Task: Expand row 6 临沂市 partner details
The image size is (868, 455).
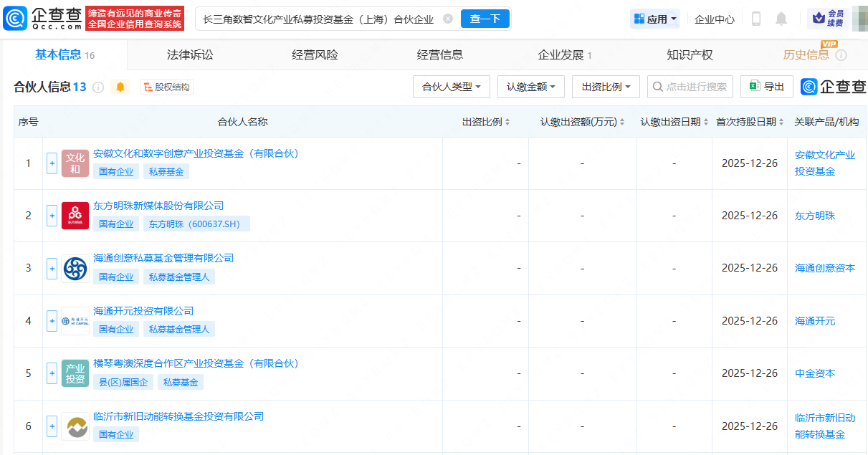Action: tap(52, 426)
